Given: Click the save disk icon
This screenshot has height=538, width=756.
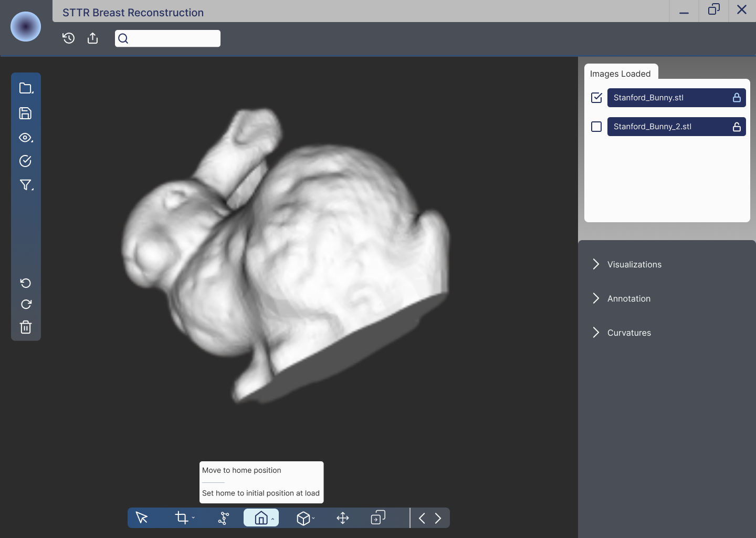Looking at the screenshot, I should 25,113.
